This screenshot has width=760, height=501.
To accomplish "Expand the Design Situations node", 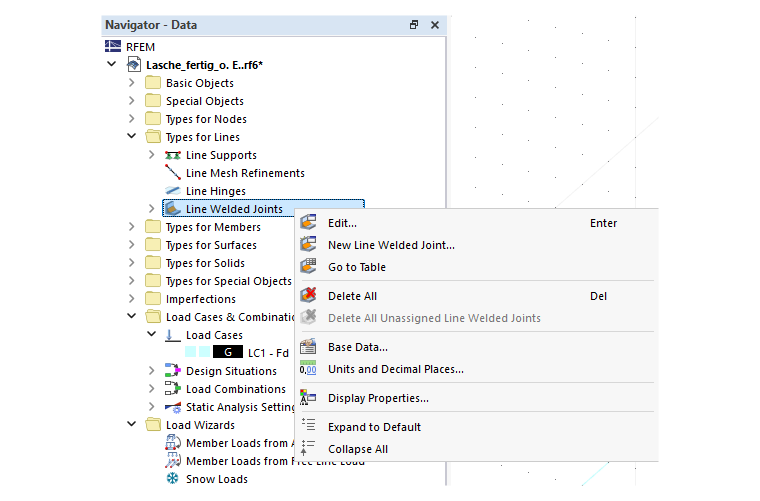I will tap(152, 371).
